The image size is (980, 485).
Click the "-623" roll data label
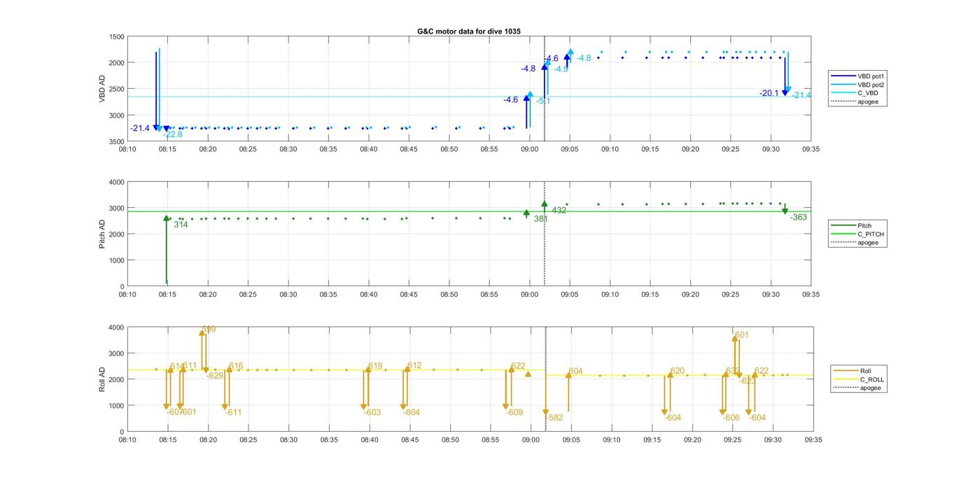748,381
